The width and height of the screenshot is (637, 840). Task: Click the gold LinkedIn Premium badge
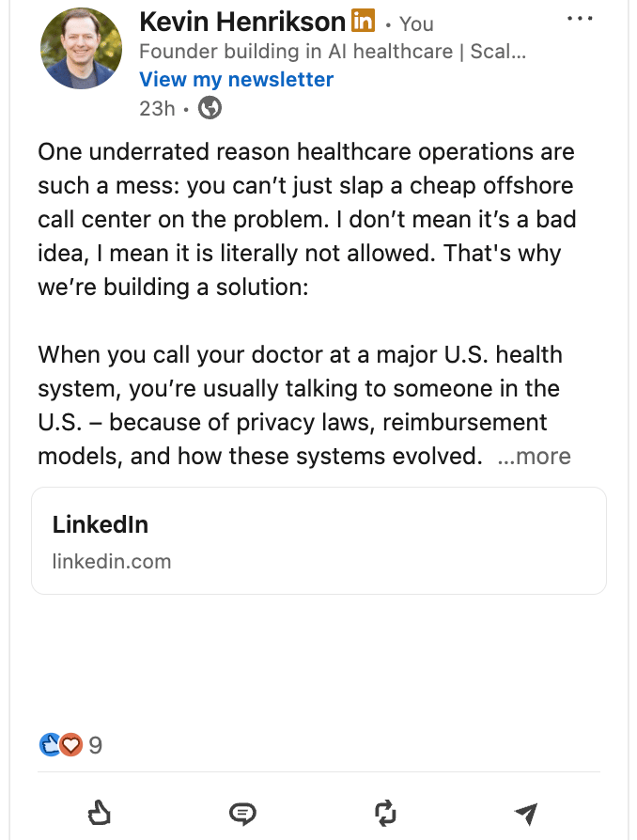tap(363, 21)
